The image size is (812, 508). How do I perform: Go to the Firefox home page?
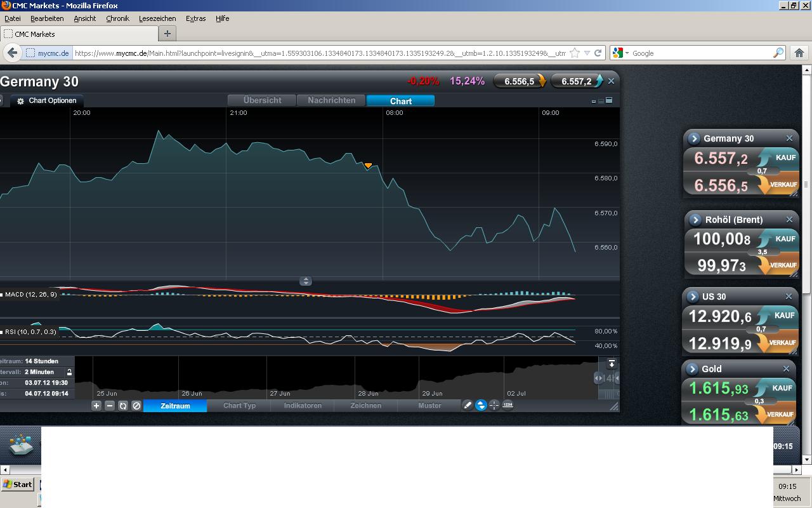point(799,53)
